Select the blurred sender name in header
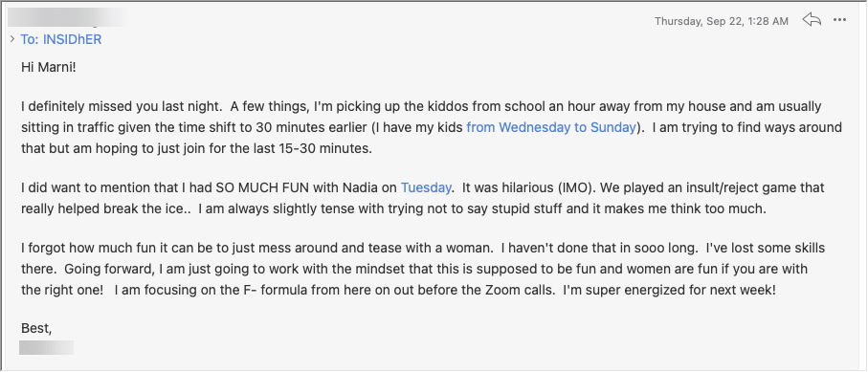868x372 pixels. (x=69, y=18)
